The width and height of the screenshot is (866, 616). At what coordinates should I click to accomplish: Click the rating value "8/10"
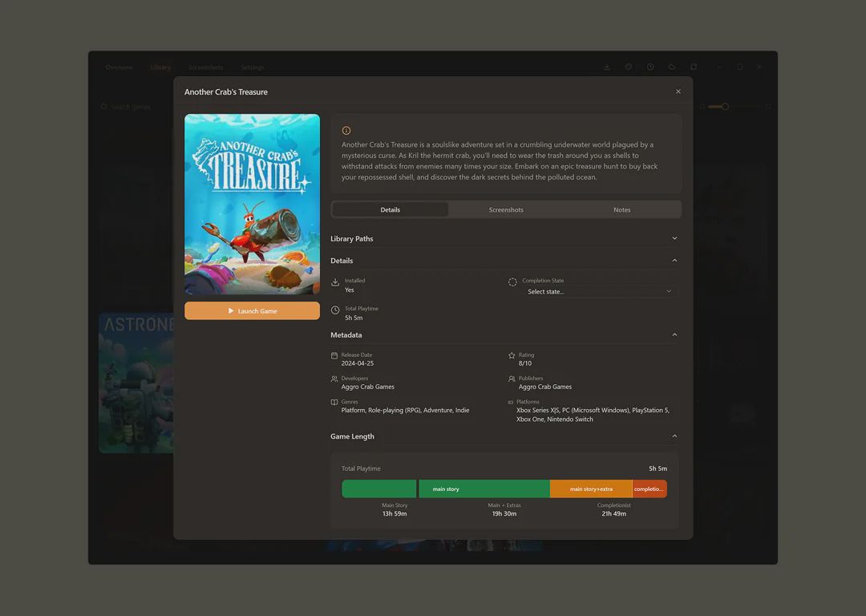click(525, 363)
